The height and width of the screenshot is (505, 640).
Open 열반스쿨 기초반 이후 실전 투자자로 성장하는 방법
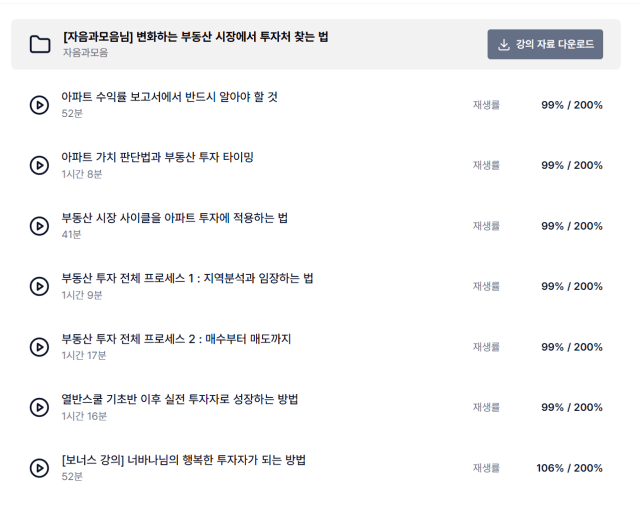click(180, 399)
